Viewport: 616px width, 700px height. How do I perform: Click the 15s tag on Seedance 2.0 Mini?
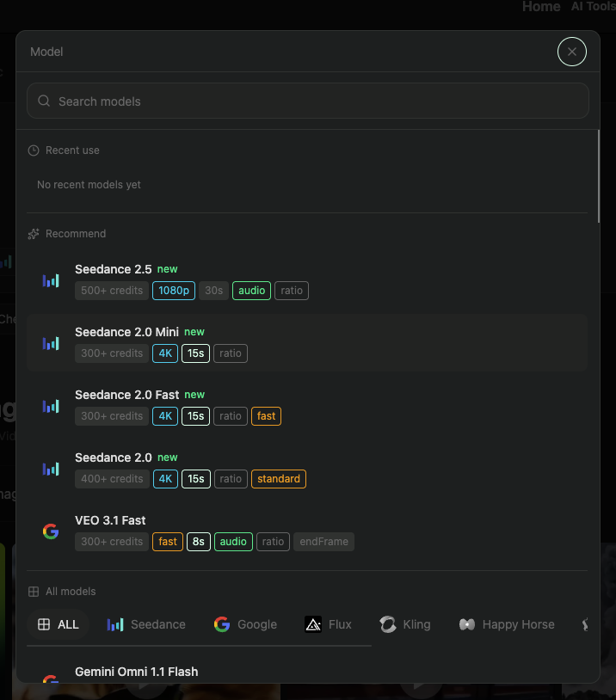pyautogui.click(x=195, y=353)
